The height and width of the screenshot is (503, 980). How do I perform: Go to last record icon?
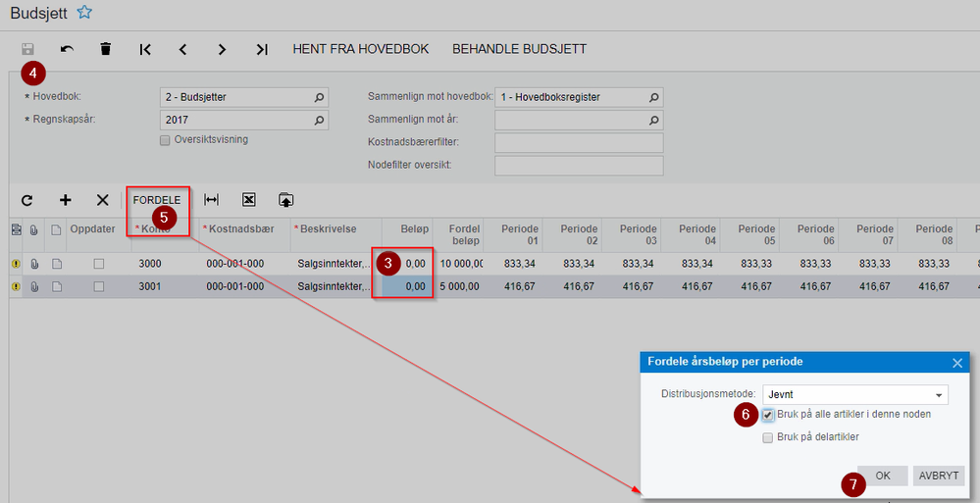(x=262, y=49)
